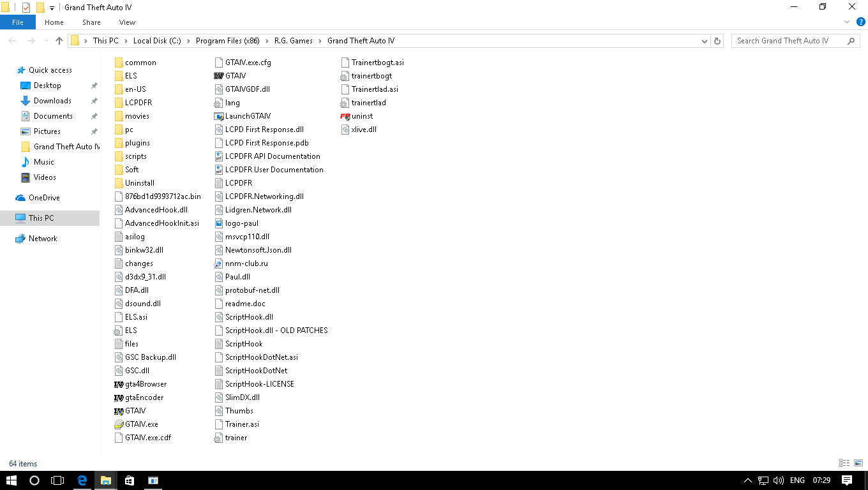Click the volume icon in system tray
This screenshot has height=490, width=868.
point(778,480)
